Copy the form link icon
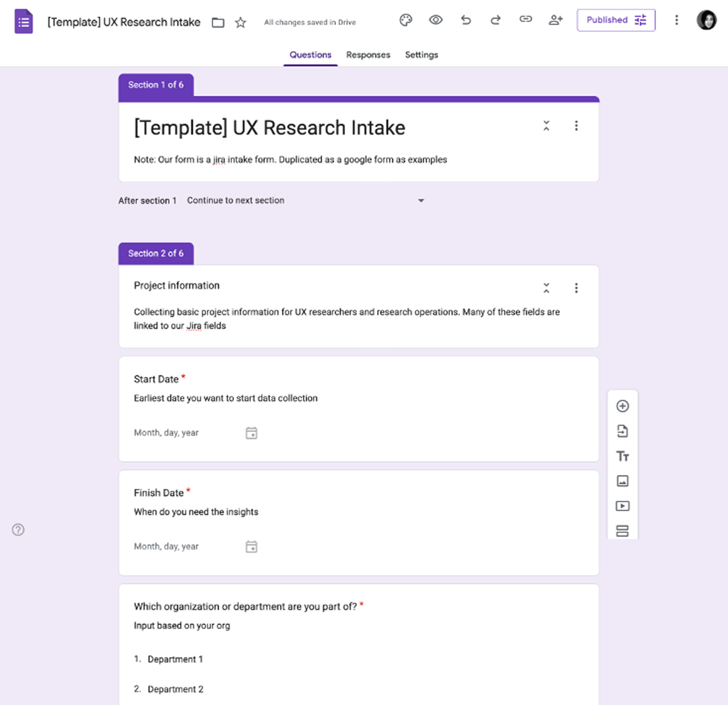 pos(525,20)
